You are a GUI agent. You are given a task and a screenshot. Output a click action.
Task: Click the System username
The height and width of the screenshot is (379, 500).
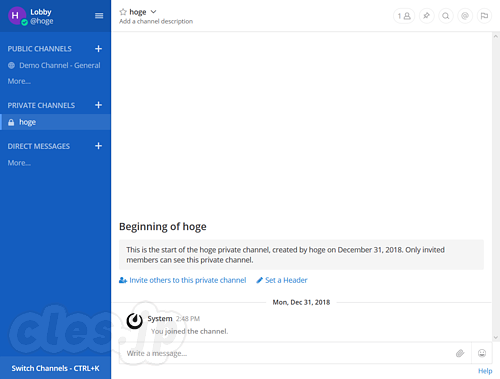click(x=160, y=319)
